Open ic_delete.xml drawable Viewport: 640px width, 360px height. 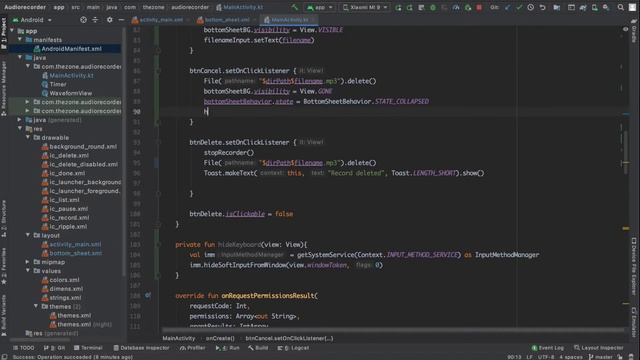pyautogui.click(x=69, y=156)
